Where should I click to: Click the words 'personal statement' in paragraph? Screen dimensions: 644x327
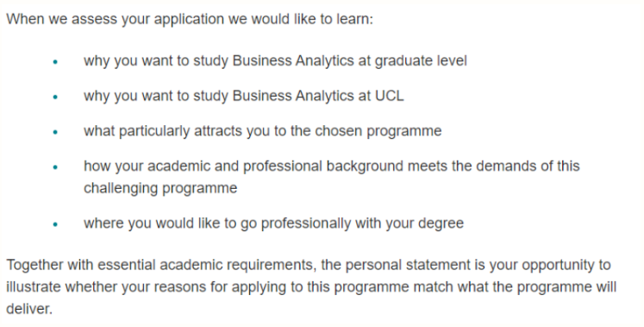[408, 265]
